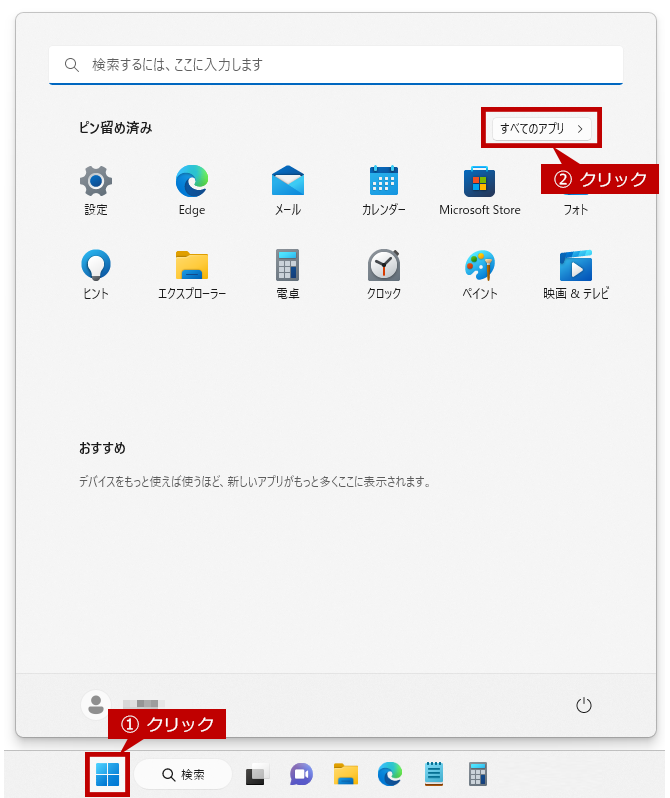Click the すべてのアプリ button
The image size is (670, 798).
[x=542, y=129]
